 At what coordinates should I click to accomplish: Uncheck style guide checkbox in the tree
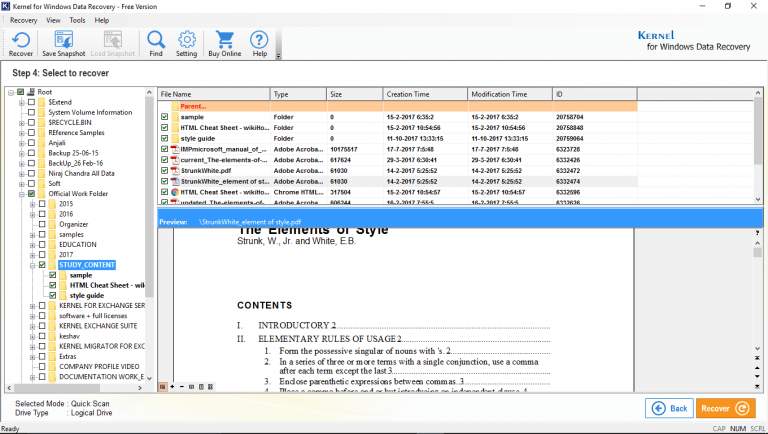(53, 295)
